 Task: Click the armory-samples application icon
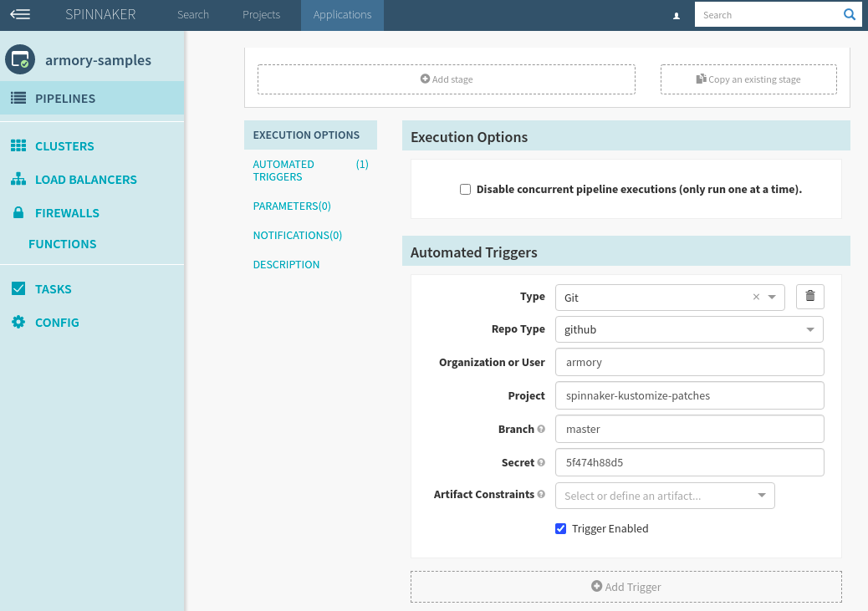pyautogui.click(x=19, y=60)
